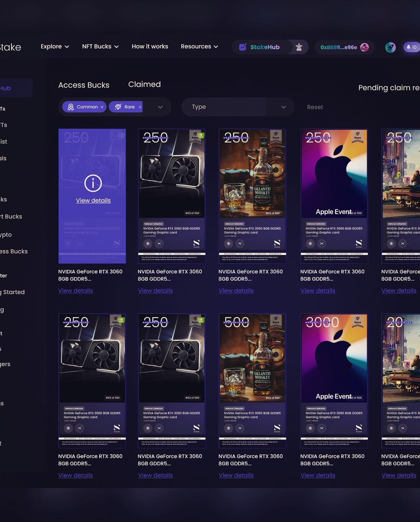Reset all filters with the Reset button
Image resolution: width=420 pixels, height=522 pixels.
(x=315, y=107)
